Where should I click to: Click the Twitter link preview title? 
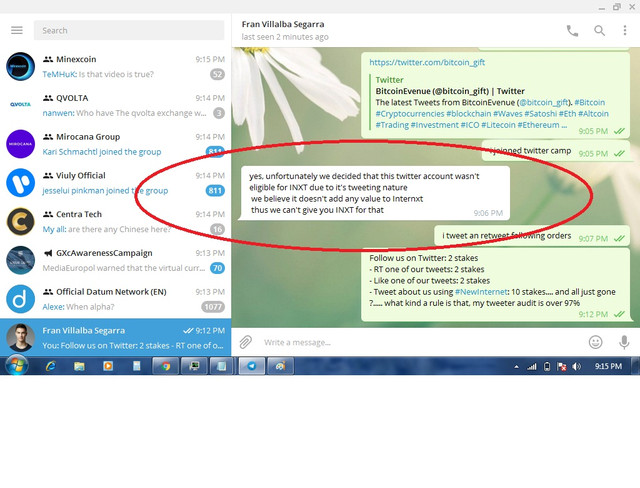click(450, 91)
